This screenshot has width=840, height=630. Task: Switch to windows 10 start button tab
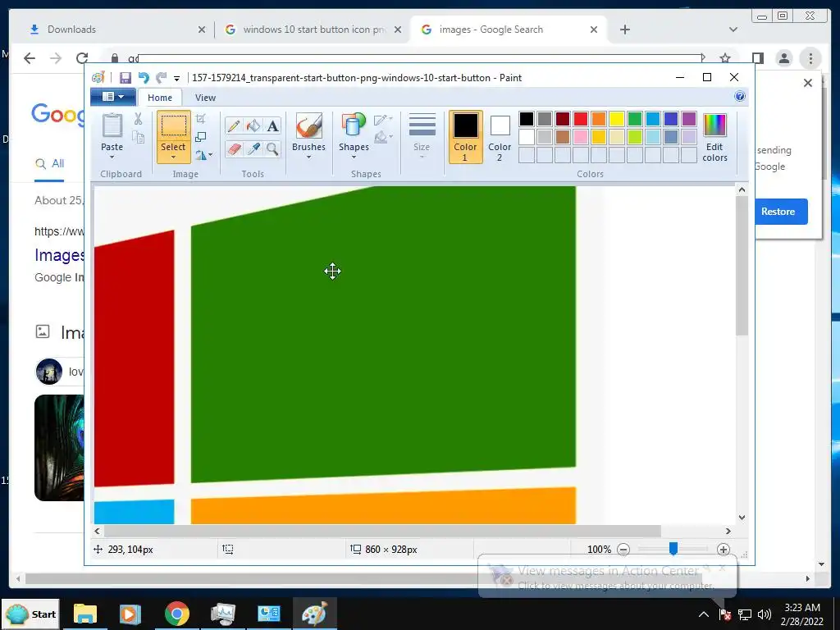(313, 30)
